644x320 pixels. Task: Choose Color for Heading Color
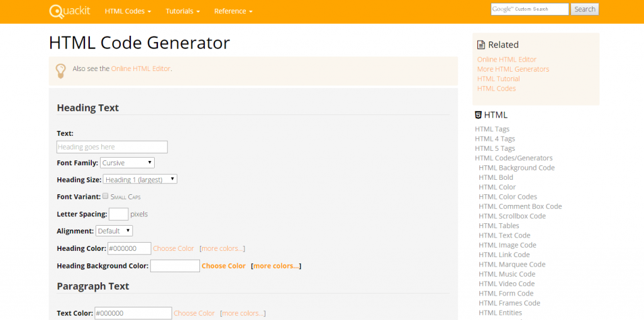(174, 248)
